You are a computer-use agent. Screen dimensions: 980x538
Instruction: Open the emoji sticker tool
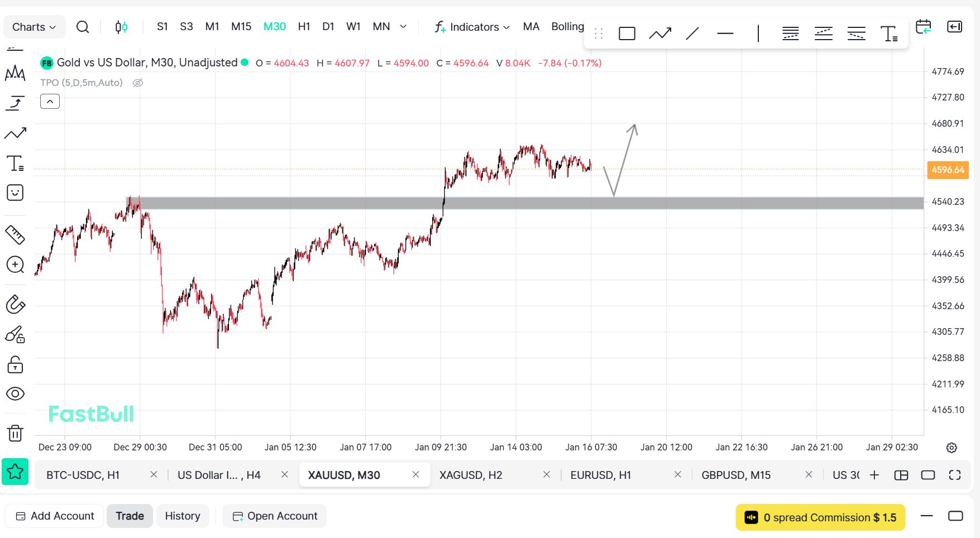[15, 193]
